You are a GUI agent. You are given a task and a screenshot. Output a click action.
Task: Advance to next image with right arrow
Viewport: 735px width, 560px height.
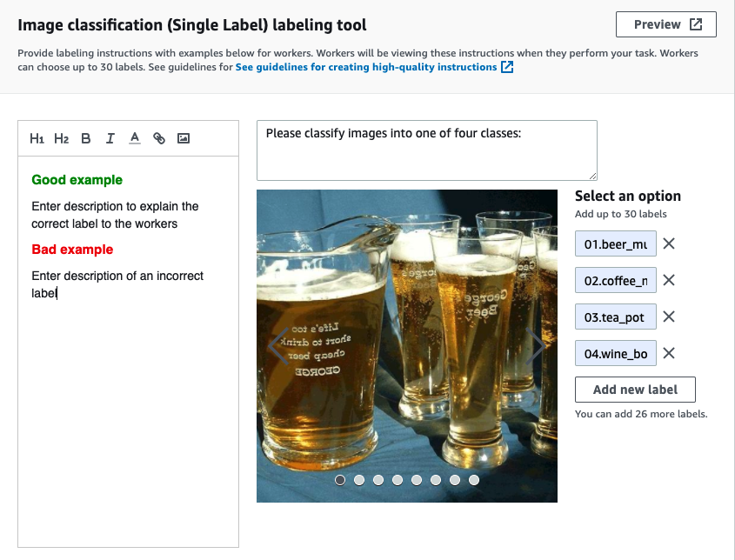[x=536, y=346]
